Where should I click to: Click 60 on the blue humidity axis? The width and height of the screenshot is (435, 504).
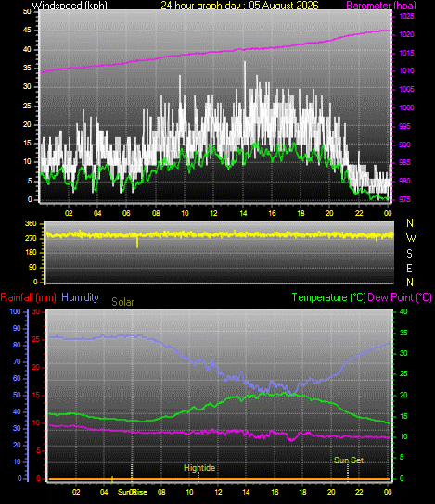pyautogui.click(x=17, y=378)
